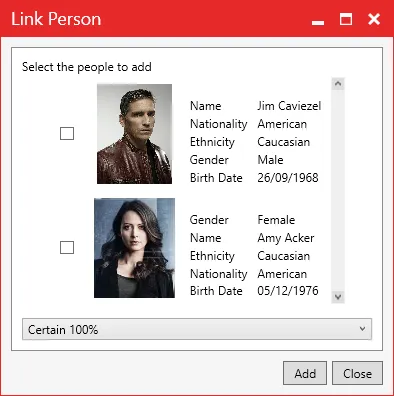Select Jim Caviezel's photo thumbnail
The height and width of the screenshot is (396, 394).
[135, 134]
